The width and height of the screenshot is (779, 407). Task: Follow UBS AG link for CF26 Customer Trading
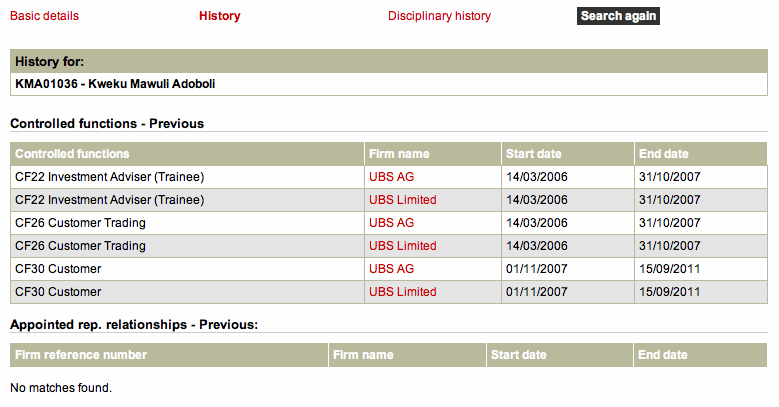tap(391, 223)
